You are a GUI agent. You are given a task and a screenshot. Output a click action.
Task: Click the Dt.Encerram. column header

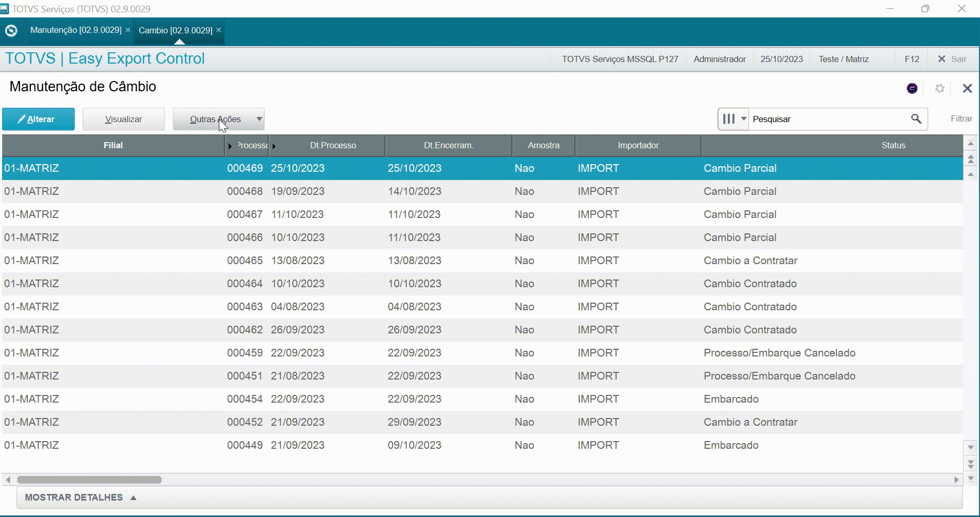448,146
